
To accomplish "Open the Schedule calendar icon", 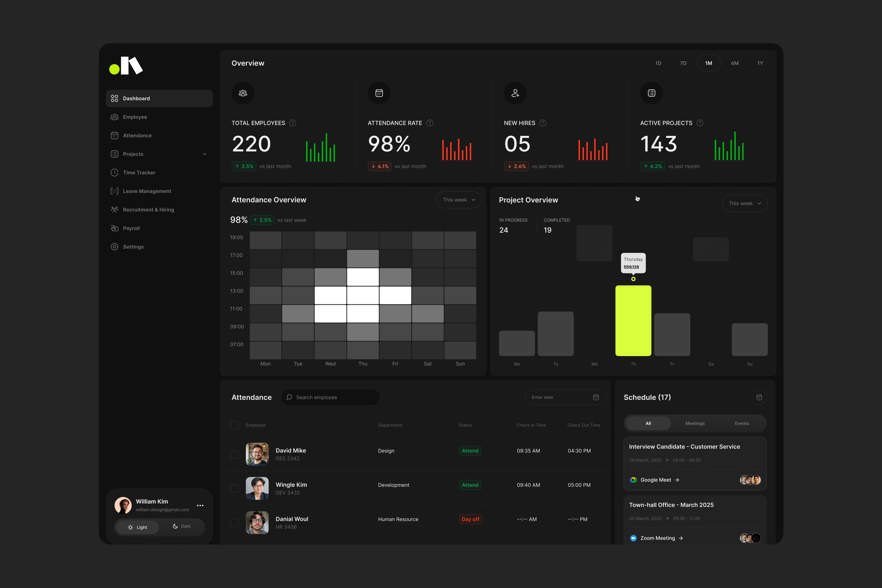I will 759,397.
